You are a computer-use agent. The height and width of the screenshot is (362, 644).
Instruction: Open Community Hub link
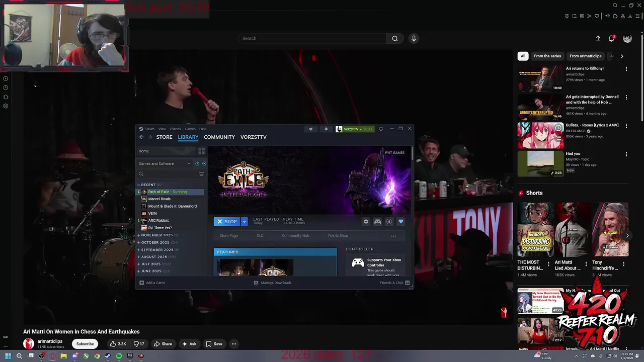pos(295,235)
